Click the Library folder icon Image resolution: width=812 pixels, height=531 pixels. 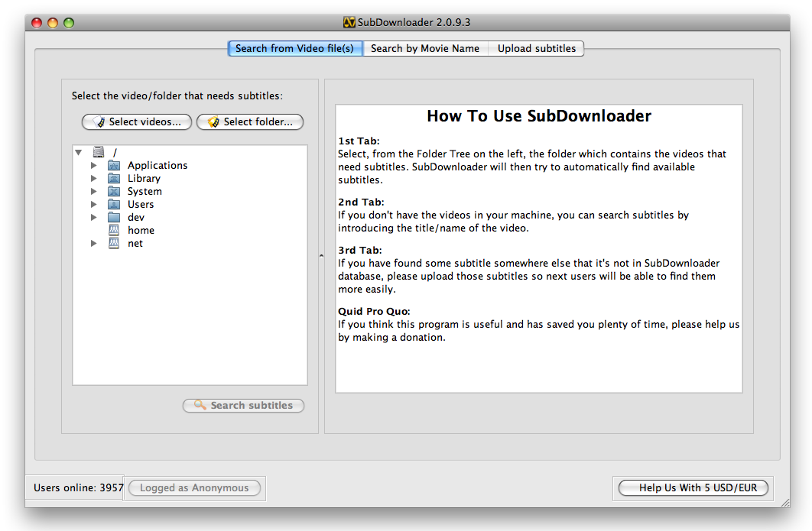pyautogui.click(x=114, y=179)
